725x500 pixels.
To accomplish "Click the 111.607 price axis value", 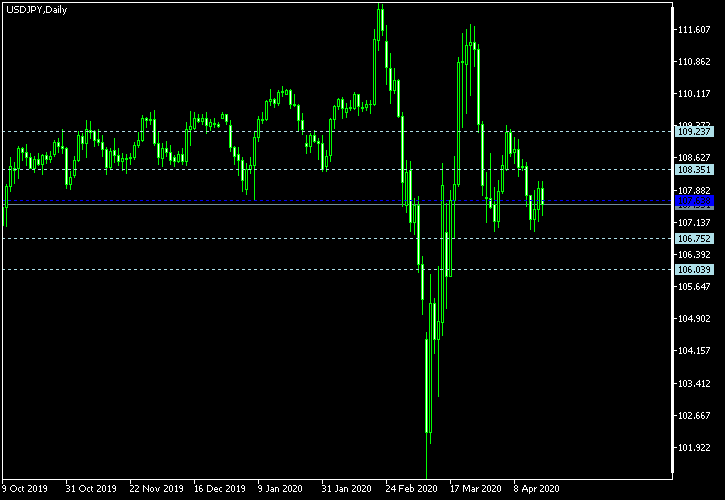I will (x=694, y=30).
